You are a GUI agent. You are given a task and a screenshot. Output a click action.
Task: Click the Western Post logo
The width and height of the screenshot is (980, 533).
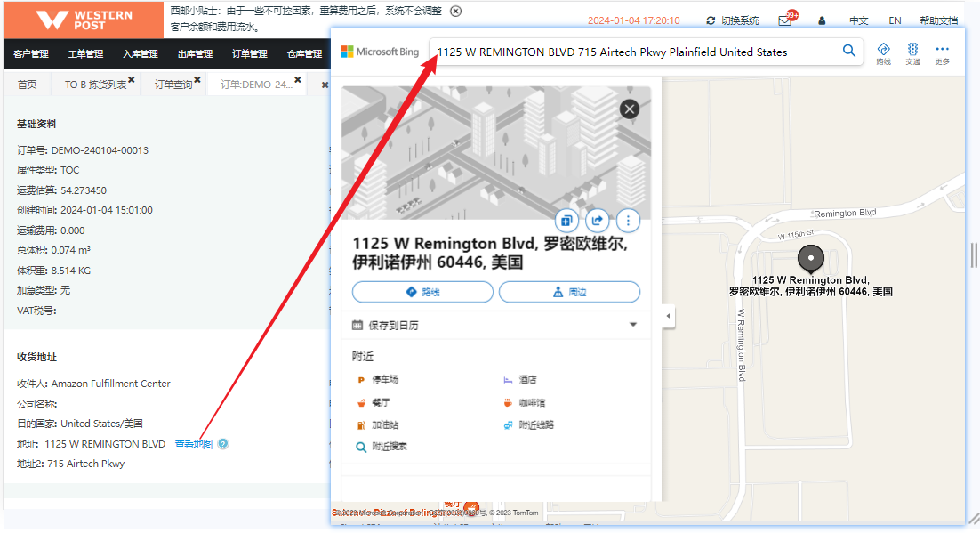(x=84, y=20)
